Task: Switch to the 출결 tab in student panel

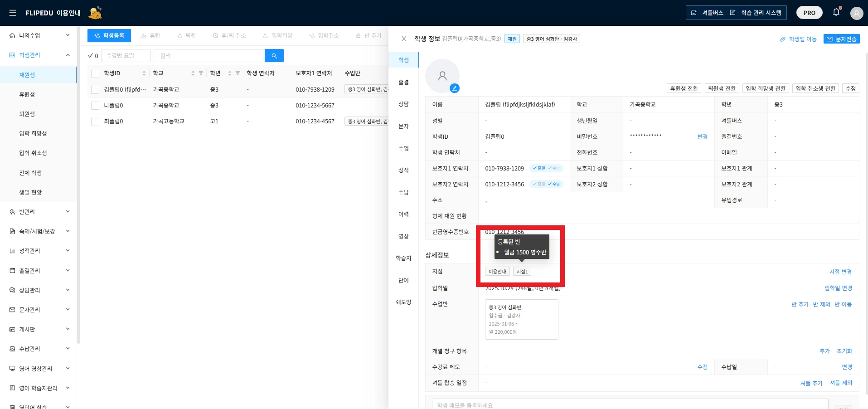Action: tap(403, 82)
